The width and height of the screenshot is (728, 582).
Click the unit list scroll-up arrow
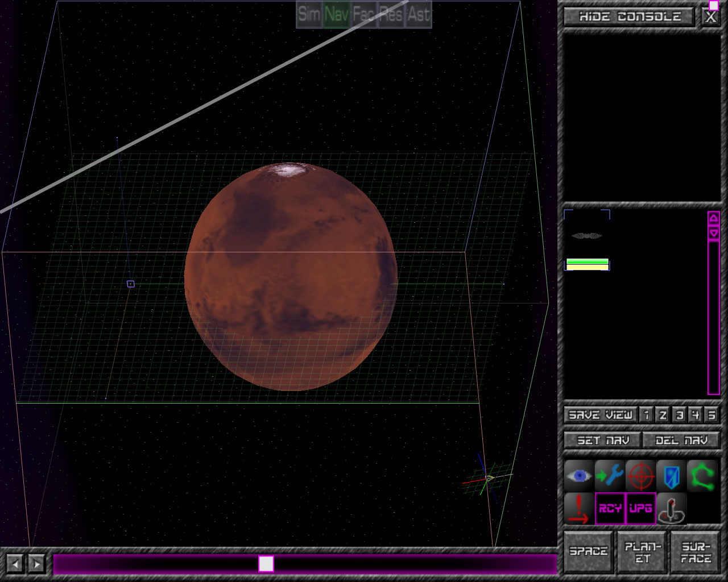click(714, 218)
